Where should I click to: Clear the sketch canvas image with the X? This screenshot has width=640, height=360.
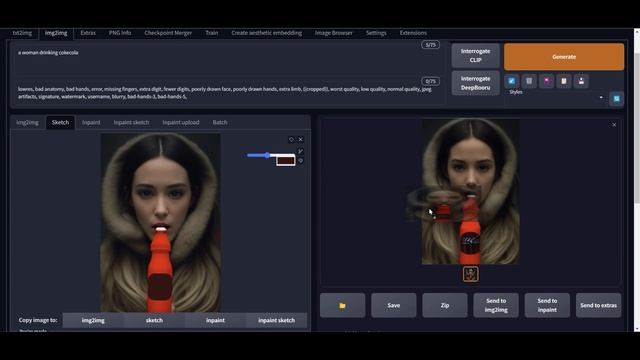pyautogui.click(x=301, y=140)
